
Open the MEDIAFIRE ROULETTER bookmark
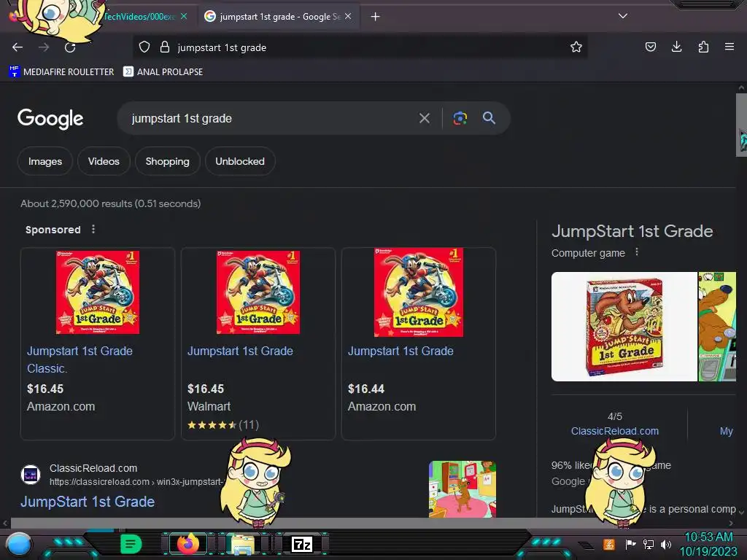coord(61,72)
